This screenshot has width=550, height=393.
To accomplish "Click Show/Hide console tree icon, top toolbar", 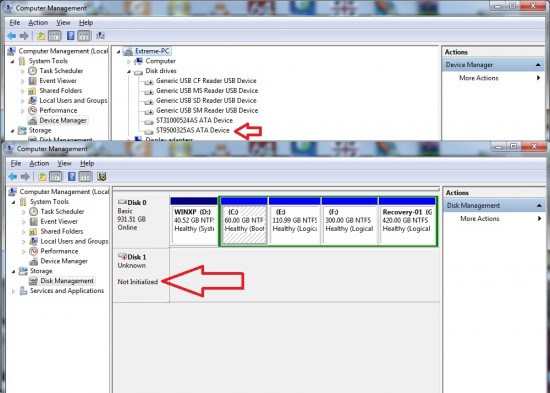I will pyautogui.click(x=54, y=36).
